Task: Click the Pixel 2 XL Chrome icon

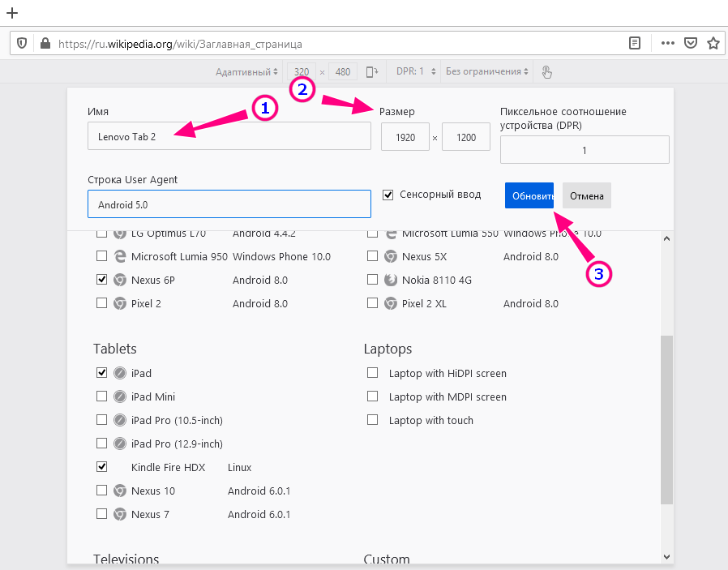Action: pos(391,303)
